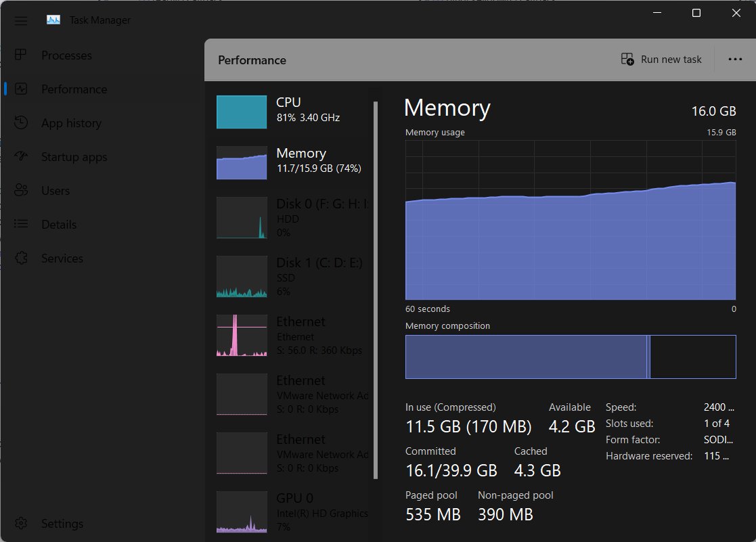Viewport: 756px width, 542px height.
Task: Minimize the Task Manager window
Action: click(657, 13)
